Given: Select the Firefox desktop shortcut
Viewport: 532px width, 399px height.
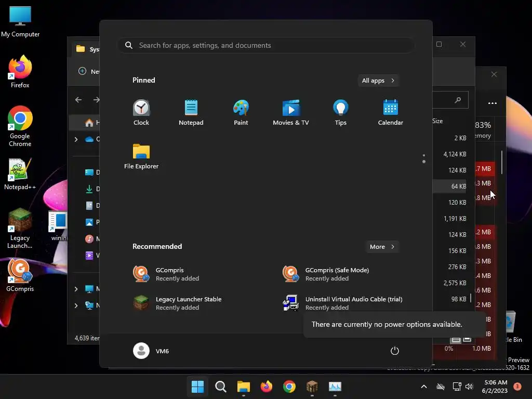Looking at the screenshot, I should pos(20,72).
